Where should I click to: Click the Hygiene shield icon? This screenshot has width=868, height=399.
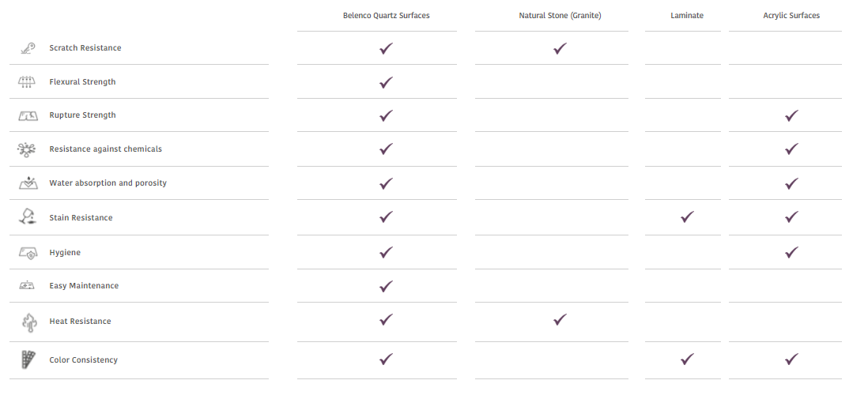28,253
